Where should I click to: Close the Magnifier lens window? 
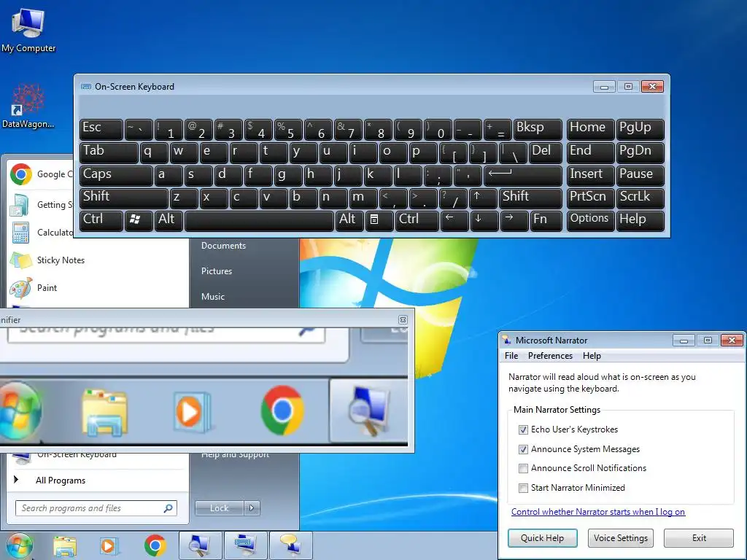[403, 319]
